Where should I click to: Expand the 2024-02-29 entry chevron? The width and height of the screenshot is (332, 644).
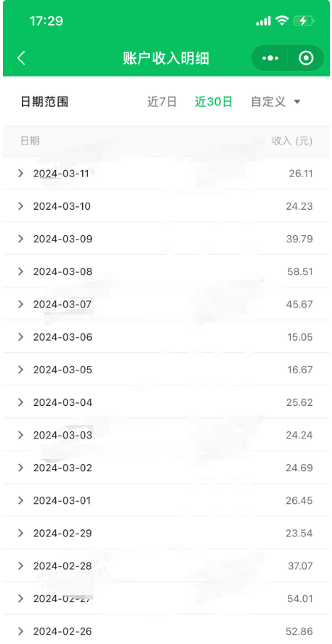pos(21,533)
